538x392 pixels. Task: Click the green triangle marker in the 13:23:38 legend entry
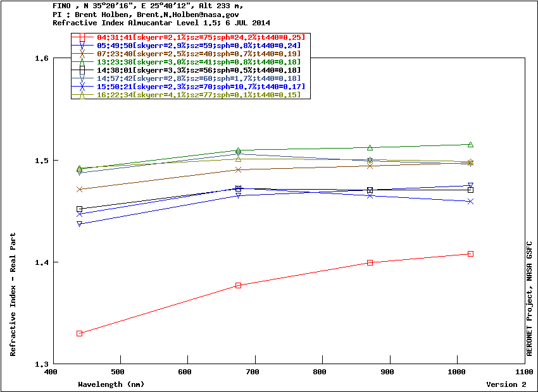(x=82, y=62)
